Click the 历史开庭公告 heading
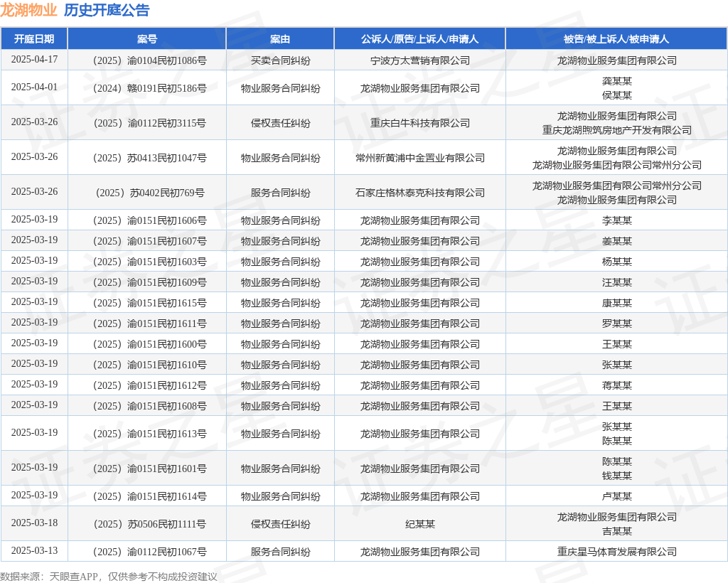Viewport: 728px width, 583px height. pos(107,10)
